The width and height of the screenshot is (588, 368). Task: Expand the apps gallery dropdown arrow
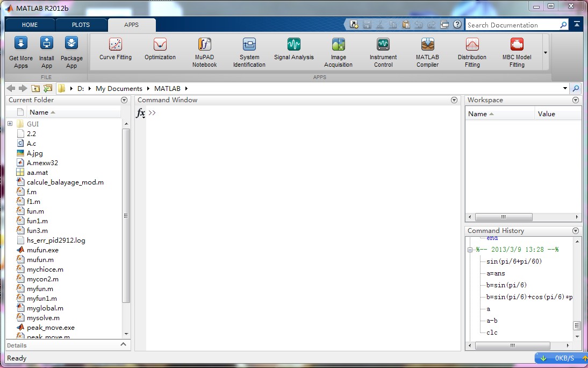pyautogui.click(x=546, y=53)
